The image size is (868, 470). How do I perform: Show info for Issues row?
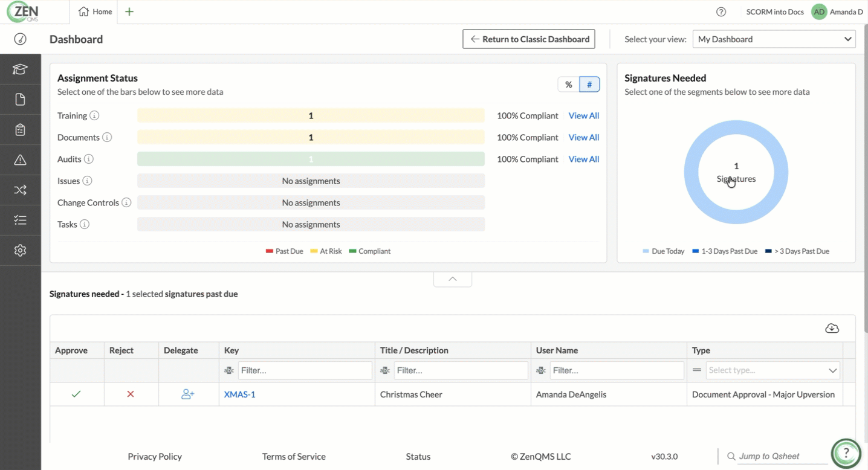87,181
